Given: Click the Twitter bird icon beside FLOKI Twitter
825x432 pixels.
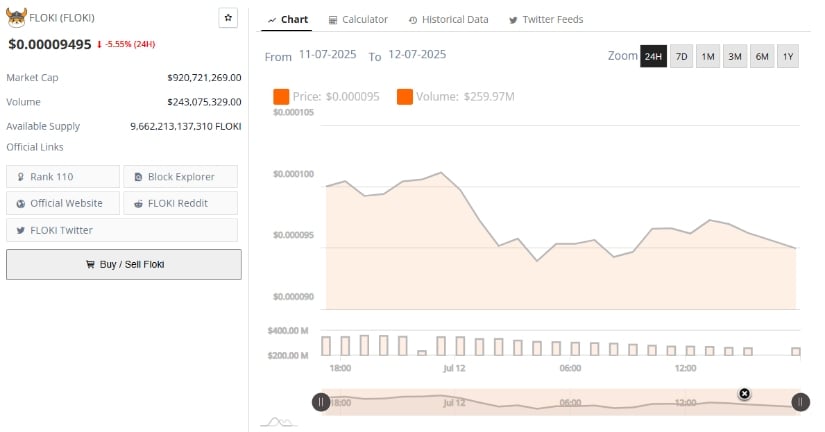Looking at the screenshot, I should click(21, 230).
